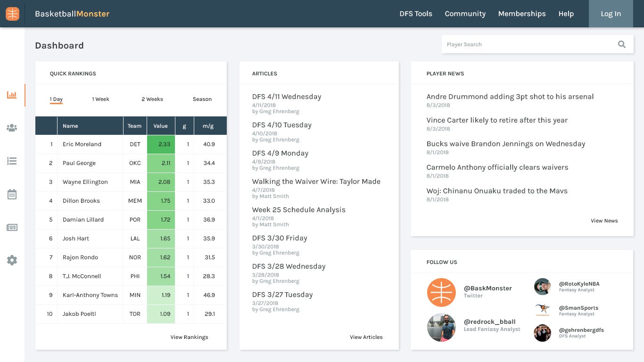Click the @SmanSports profile avatar
The width and height of the screenshot is (644, 362).
coord(543,310)
